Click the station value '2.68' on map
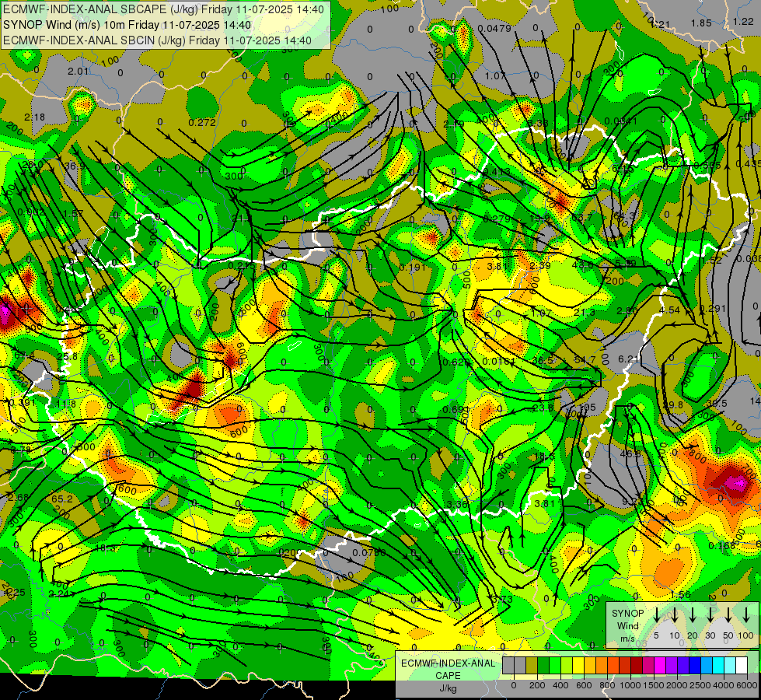Viewport: 761px width, 700px height. point(19,498)
